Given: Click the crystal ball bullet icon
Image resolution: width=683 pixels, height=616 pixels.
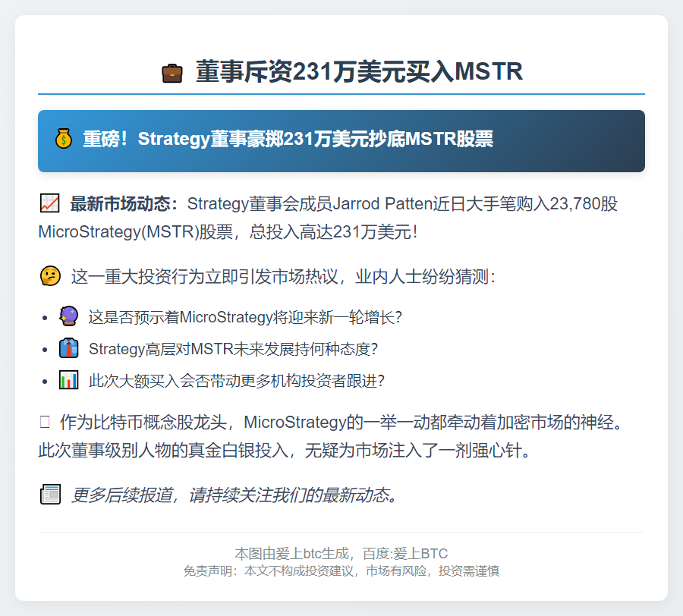Looking at the screenshot, I should (x=69, y=316).
